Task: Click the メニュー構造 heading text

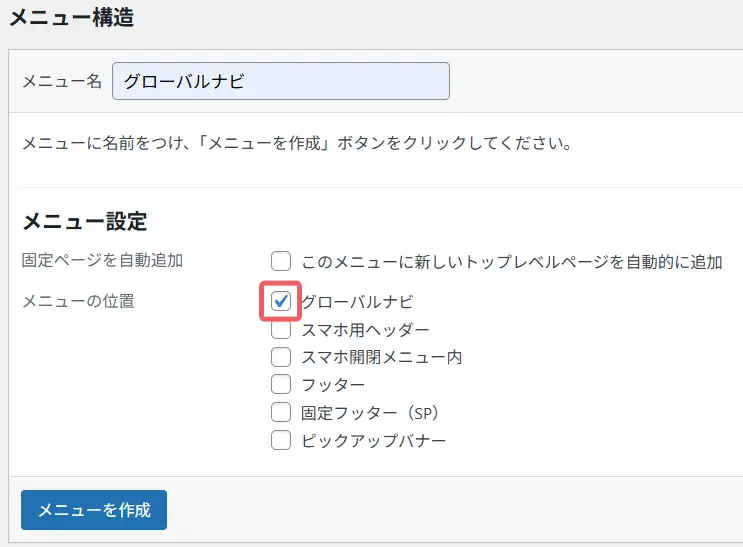Action: (72, 18)
